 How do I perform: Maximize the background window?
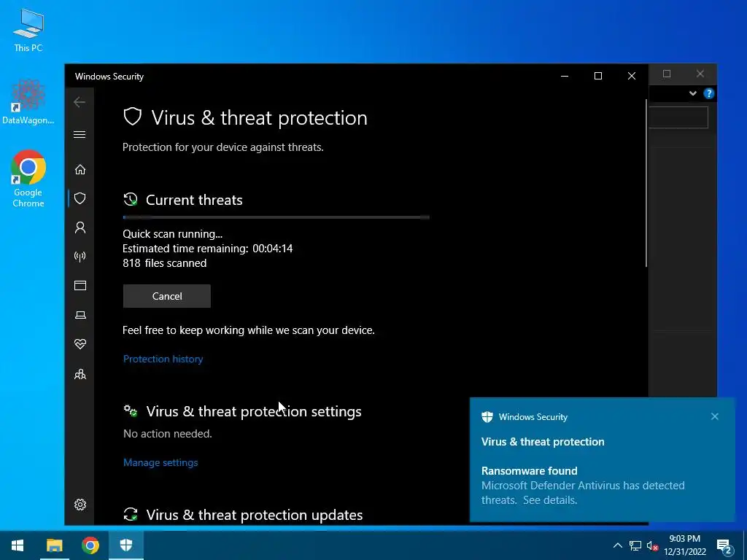click(667, 74)
